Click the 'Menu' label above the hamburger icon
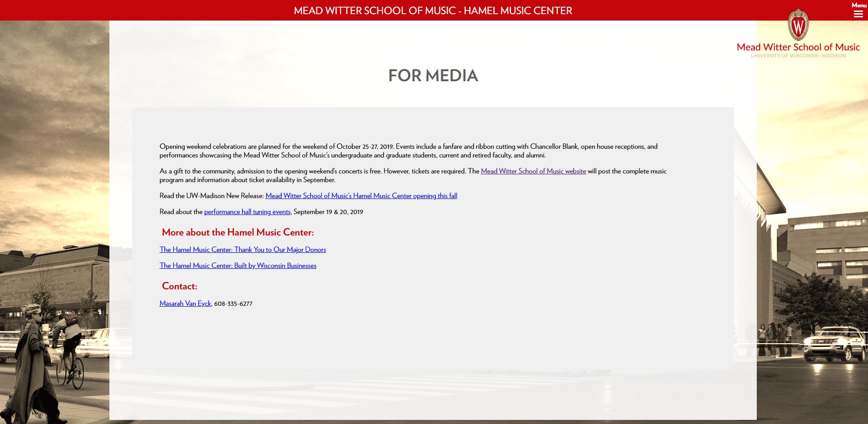868x424 pixels. 858,5
